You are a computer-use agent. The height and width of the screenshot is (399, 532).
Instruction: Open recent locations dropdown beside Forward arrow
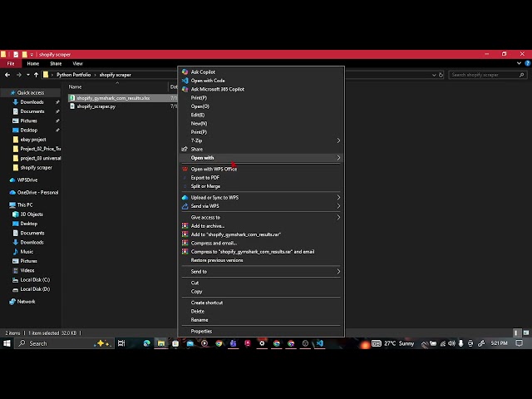(27, 75)
